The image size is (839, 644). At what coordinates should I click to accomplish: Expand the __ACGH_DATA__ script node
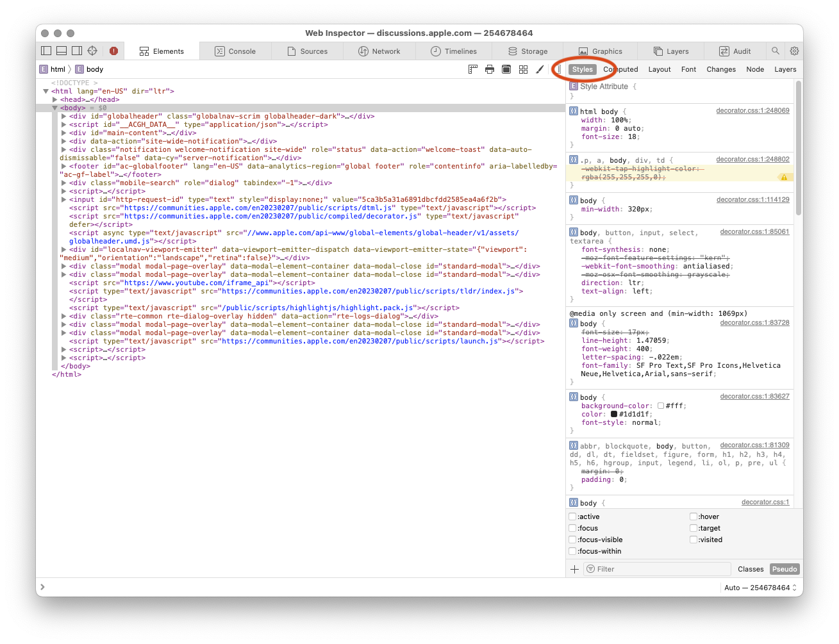click(x=64, y=124)
